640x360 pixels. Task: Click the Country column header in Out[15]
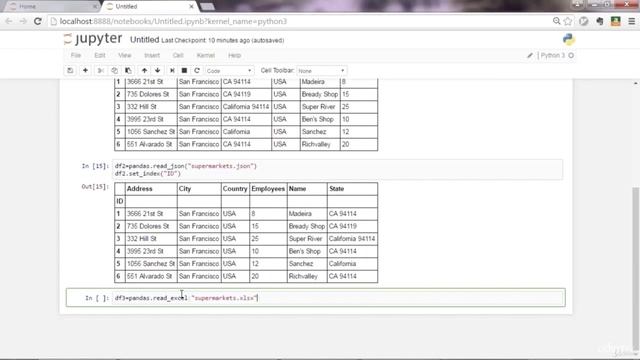pos(235,189)
